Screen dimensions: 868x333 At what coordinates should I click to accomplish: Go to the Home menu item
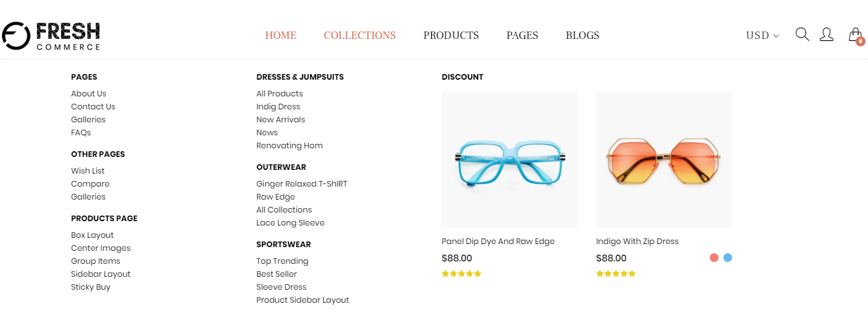pos(280,36)
